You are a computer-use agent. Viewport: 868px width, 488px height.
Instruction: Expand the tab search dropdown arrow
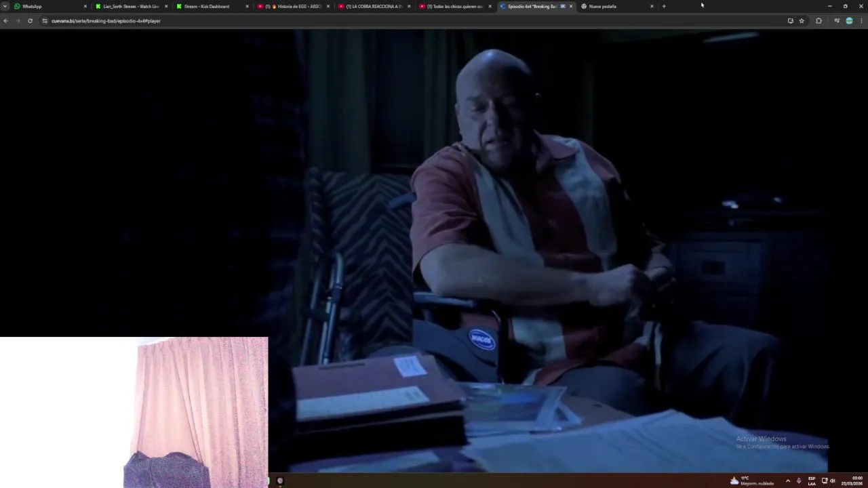pos(5,6)
